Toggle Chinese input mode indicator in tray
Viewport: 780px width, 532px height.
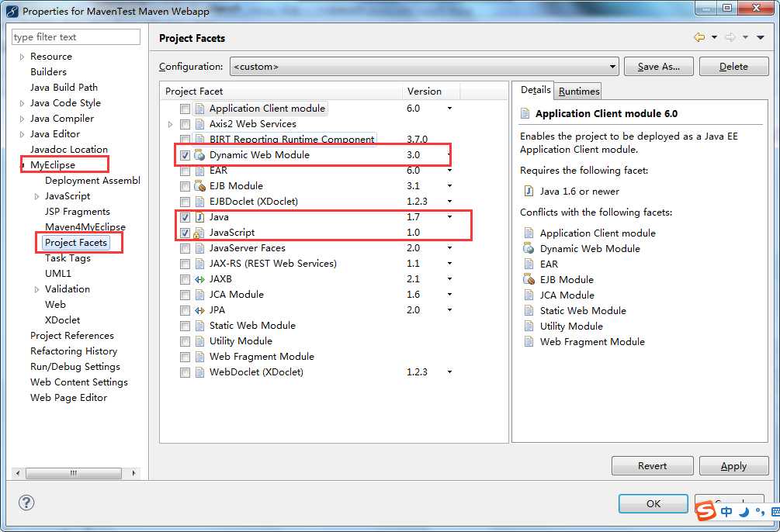(726, 512)
